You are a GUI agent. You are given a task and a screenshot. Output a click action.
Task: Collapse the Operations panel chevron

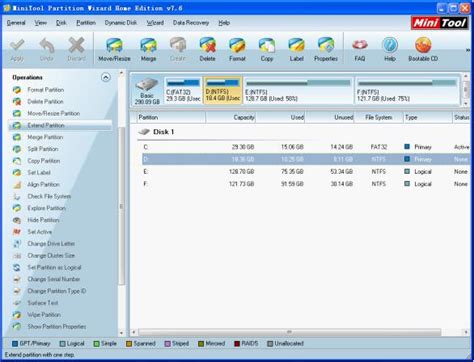[x=106, y=77]
